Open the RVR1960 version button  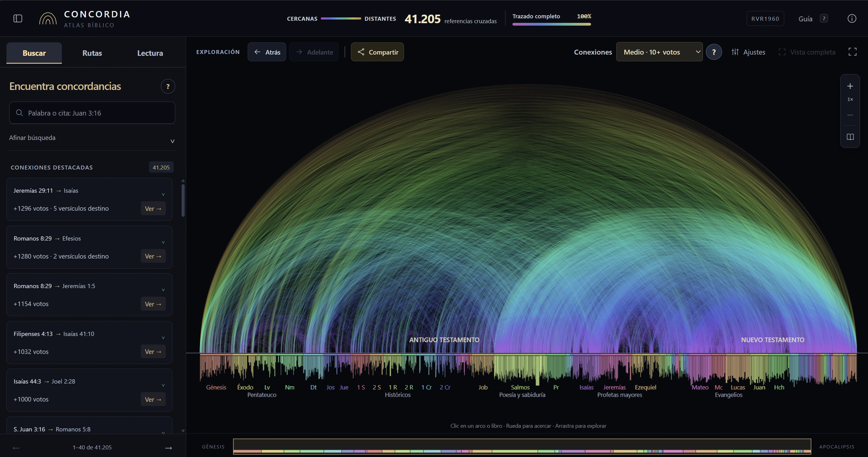coord(765,19)
